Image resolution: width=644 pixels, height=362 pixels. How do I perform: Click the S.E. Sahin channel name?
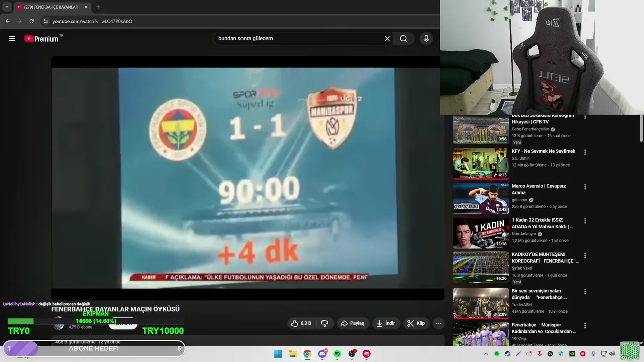click(521, 158)
